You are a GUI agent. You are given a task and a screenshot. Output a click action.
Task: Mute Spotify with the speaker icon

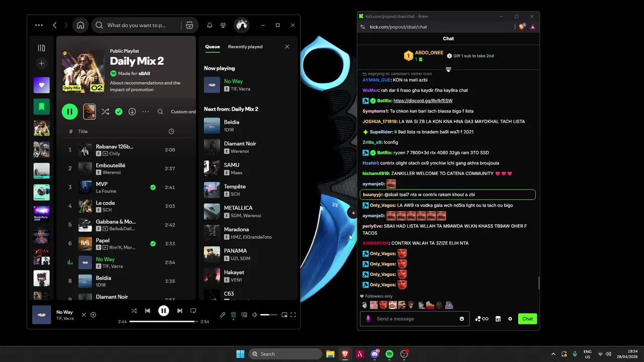click(x=255, y=315)
